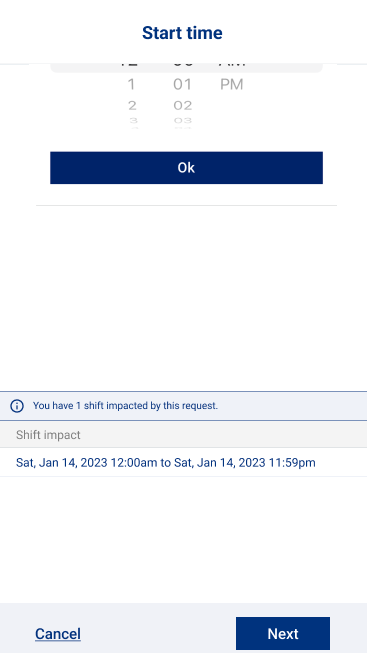Click the Start time title

pos(182,32)
